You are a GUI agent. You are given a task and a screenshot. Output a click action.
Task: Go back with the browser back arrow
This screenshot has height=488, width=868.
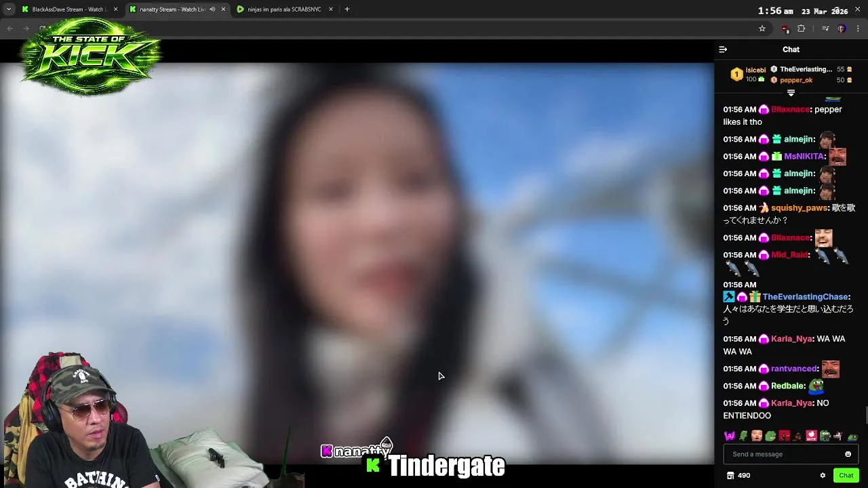click(x=9, y=28)
